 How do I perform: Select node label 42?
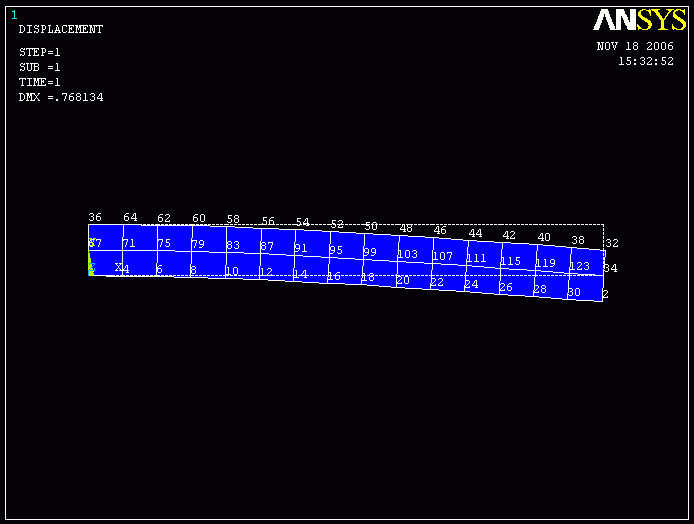[509, 235]
